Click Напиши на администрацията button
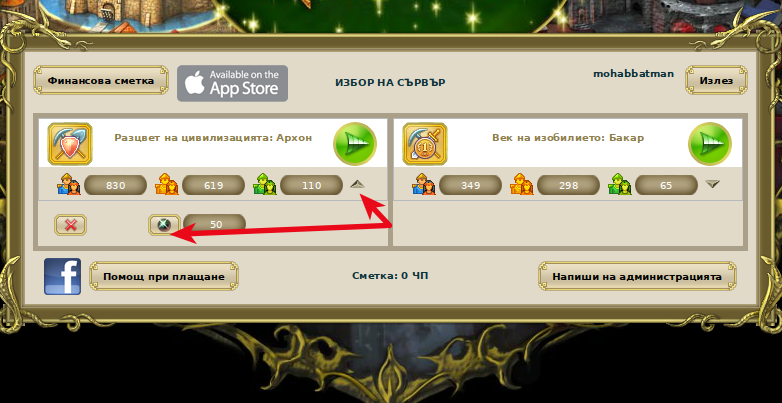Viewport: 782px width, 403px height. pos(637,276)
